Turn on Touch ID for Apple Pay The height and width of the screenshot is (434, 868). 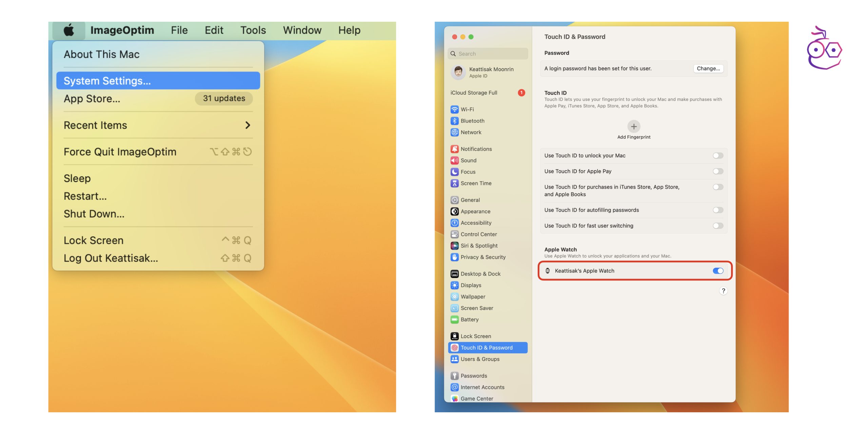(718, 171)
